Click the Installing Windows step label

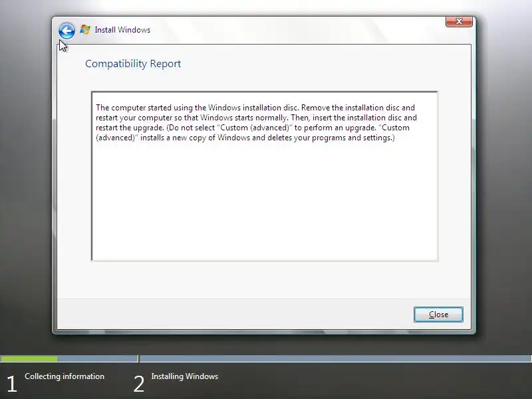(185, 376)
